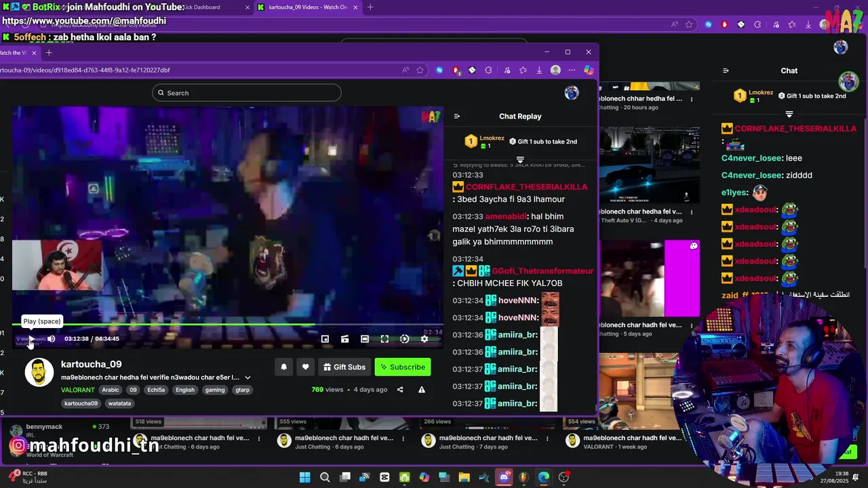Image resolution: width=868 pixels, height=488 pixels.
Task: Expand the stream title description chevron
Action: tap(248, 378)
